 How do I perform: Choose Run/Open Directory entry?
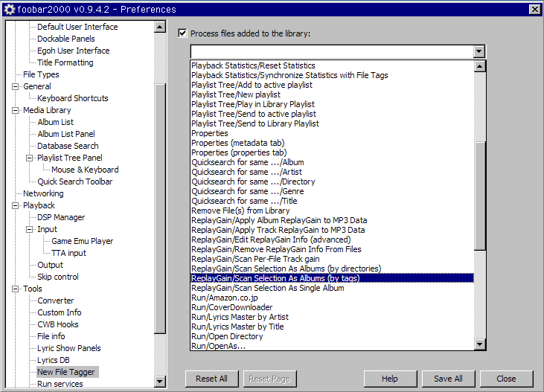(x=332, y=336)
